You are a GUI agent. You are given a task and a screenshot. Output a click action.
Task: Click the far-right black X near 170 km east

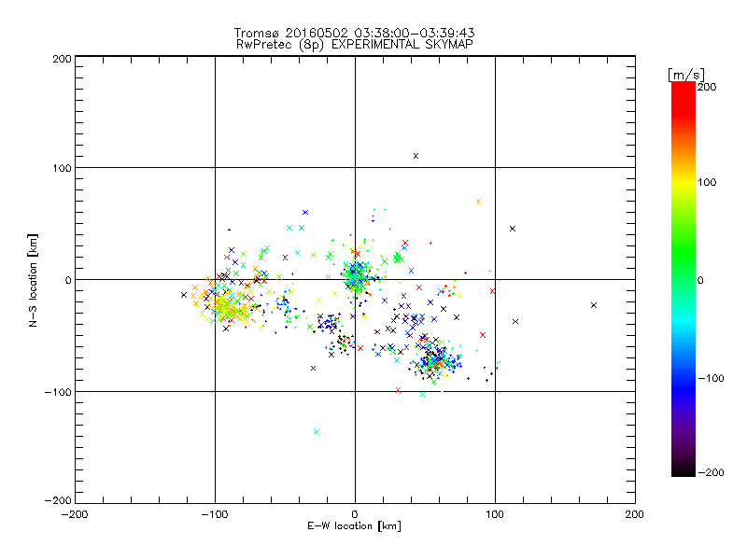coord(594,305)
